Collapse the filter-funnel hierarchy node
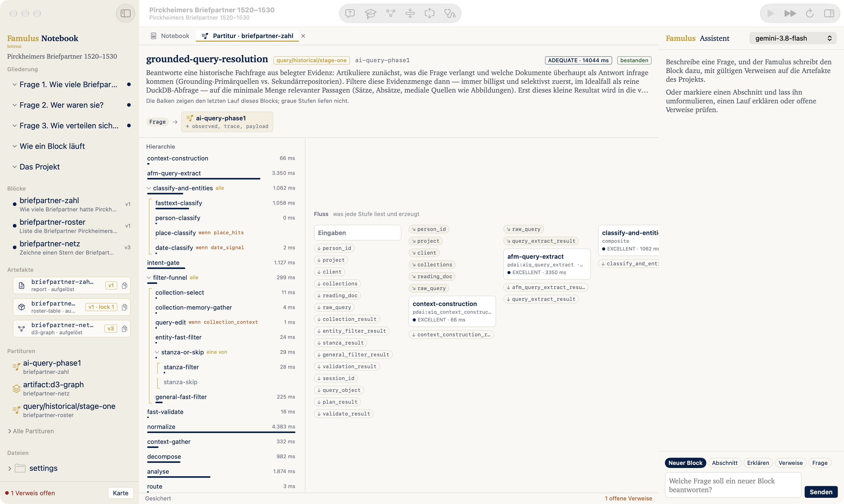This screenshot has width=844, height=504. coord(149,277)
